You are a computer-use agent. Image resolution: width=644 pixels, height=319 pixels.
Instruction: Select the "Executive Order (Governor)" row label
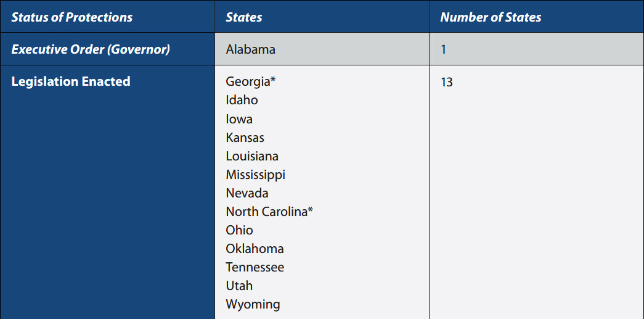(x=91, y=49)
